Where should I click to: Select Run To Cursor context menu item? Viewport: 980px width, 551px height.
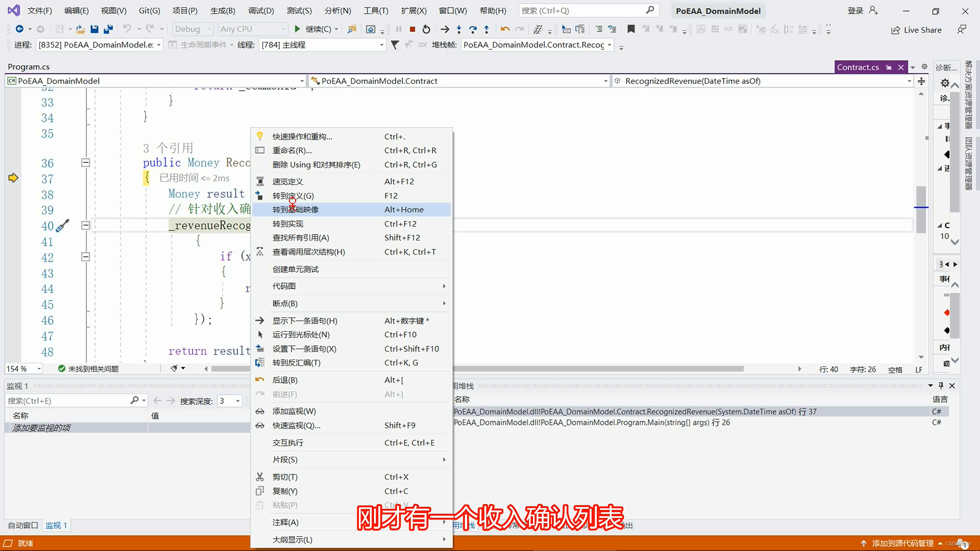[352, 335]
